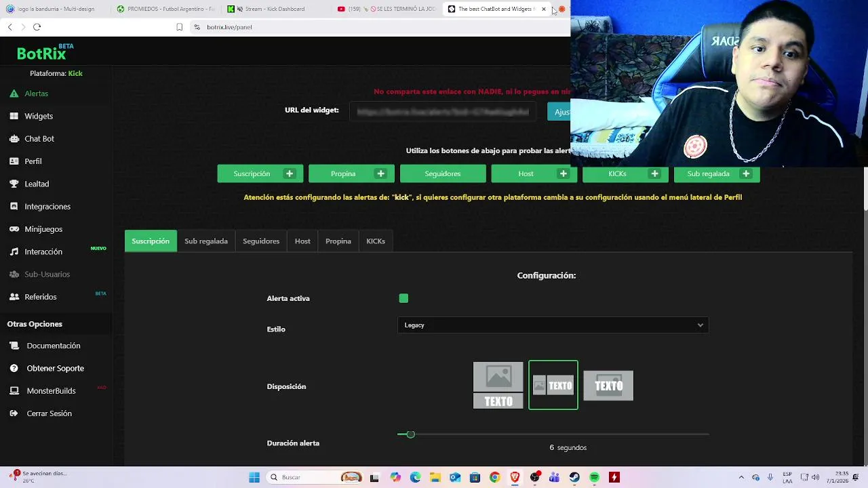The width and height of the screenshot is (868, 488).
Task: Switch to the Sub regalada config tab
Action: [206, 241]
